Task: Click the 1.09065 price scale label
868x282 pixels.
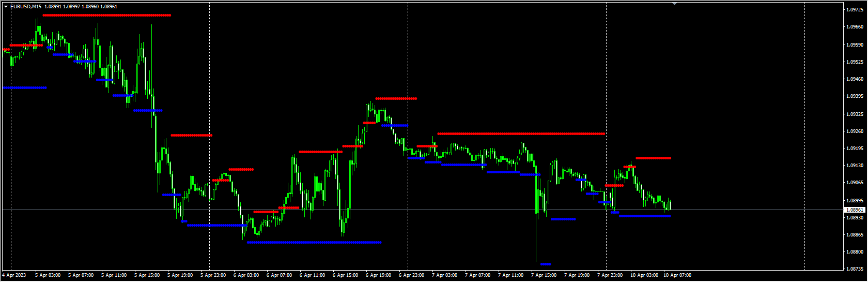Action: point(855,183)
